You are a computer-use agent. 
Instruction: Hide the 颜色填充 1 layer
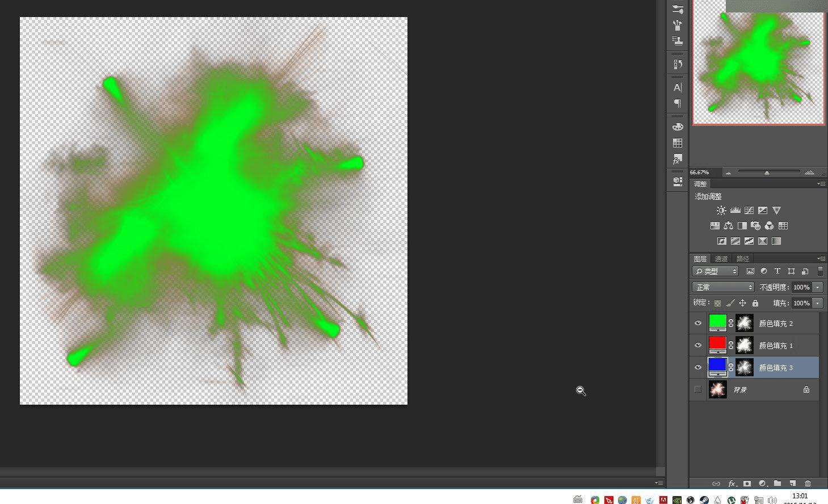click(x=698, y=345)
